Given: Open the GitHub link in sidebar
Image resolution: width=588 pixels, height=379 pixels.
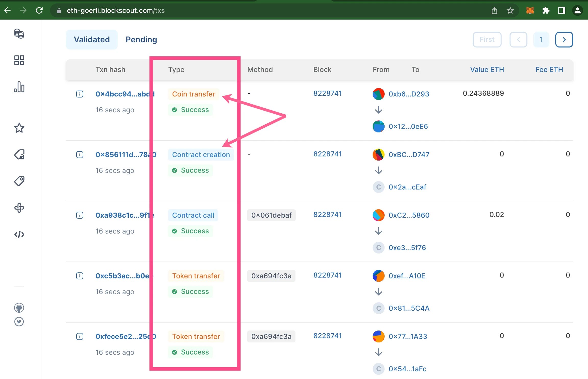Looking at the screenshot, I should point(19,308).
